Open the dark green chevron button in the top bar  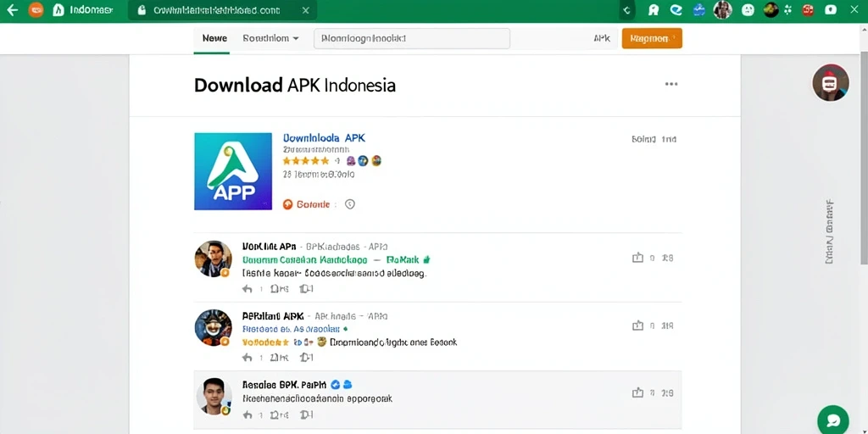point(626,10)
